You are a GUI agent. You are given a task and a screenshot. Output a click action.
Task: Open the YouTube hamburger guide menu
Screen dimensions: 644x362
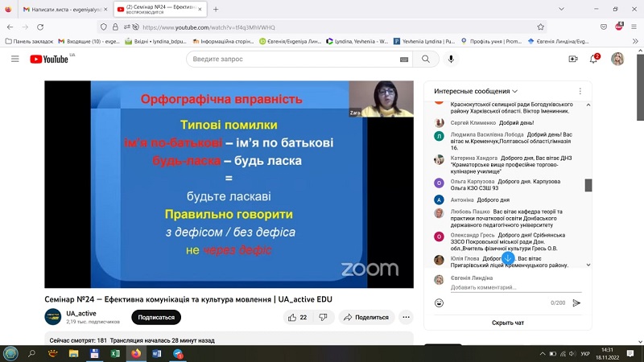pyautogui.click(x=14, y=59)
